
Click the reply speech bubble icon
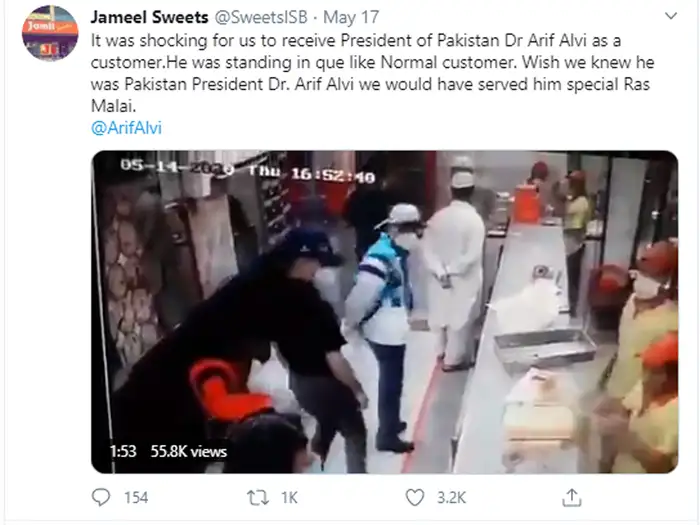click(101, 497)
